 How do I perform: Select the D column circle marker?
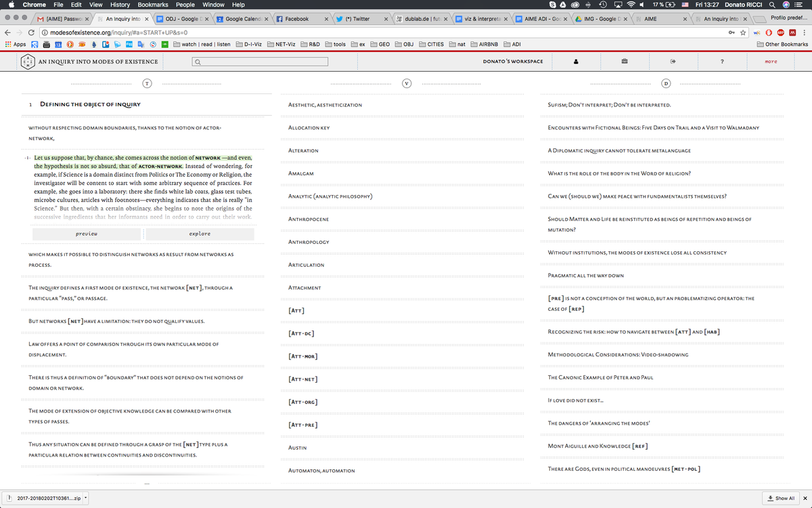pyautogui.click(x=665, y=83)
